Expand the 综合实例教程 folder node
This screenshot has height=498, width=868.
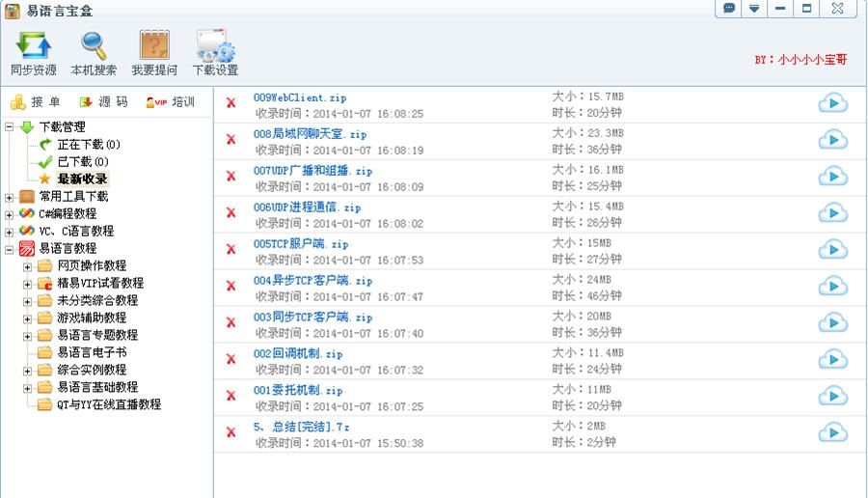(x=27, y=371)
